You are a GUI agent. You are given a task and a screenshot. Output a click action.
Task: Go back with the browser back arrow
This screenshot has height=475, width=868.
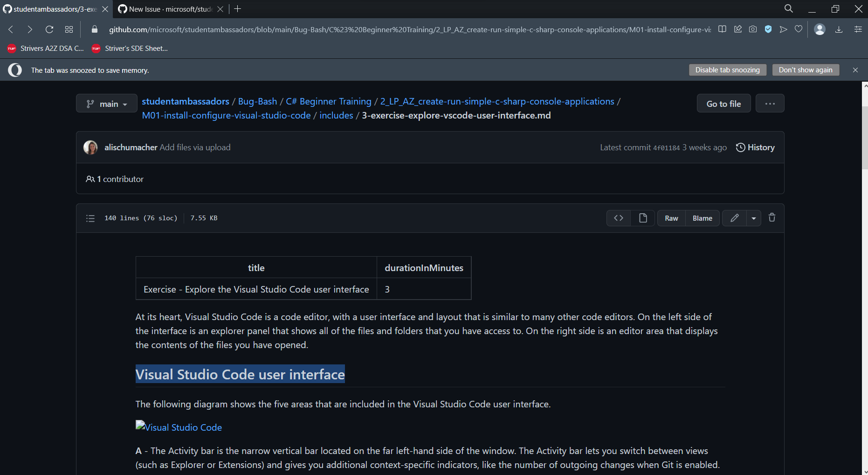11,29
